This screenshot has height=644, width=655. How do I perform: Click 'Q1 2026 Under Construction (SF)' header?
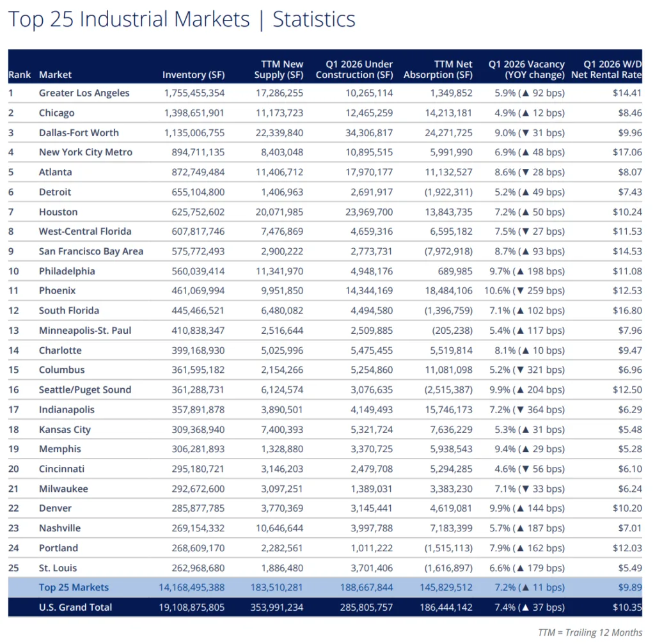coord(354,69)
